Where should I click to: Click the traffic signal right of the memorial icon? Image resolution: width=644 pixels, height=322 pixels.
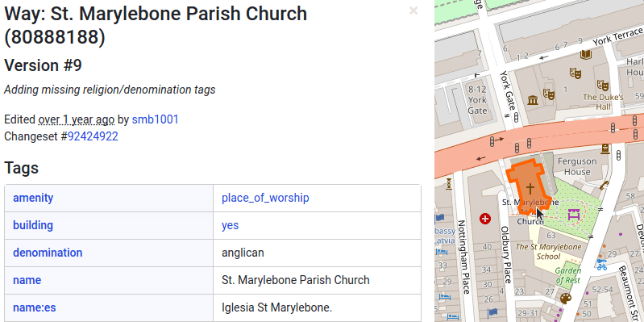618,157
